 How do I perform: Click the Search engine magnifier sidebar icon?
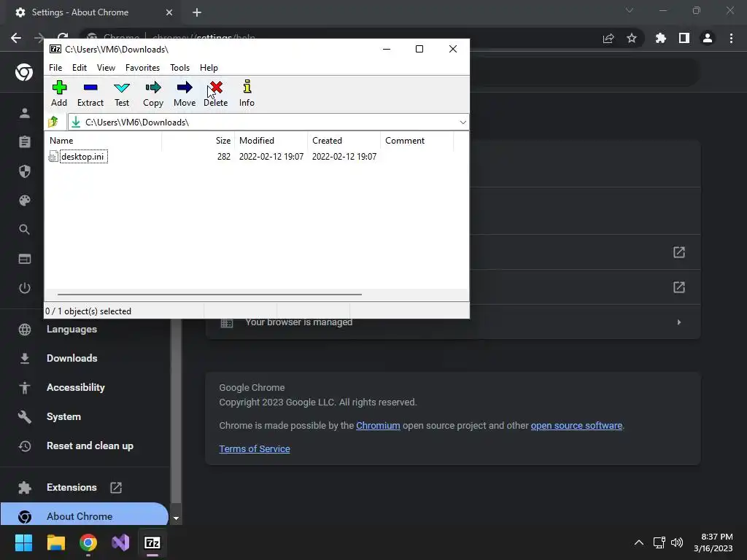25,230
